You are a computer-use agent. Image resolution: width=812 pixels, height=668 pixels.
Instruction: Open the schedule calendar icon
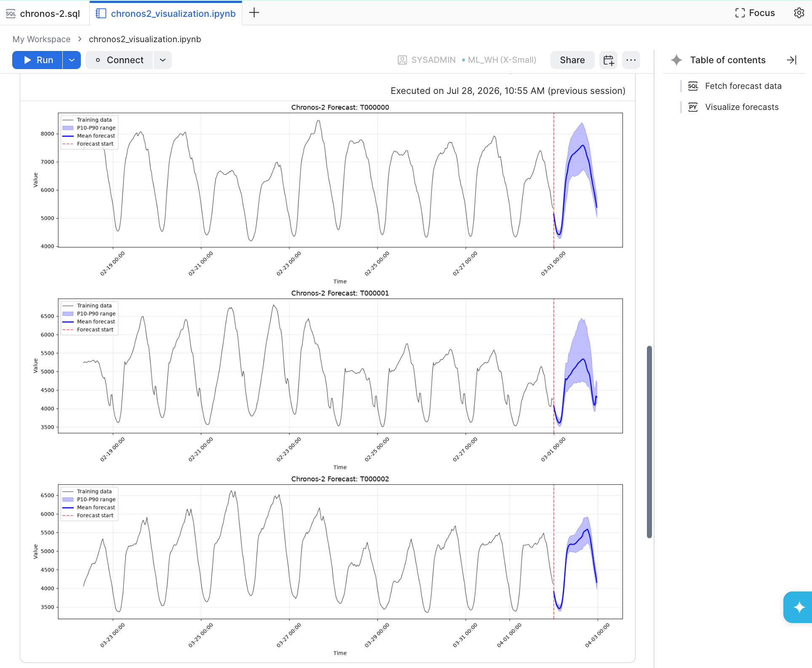coord(608,60)
